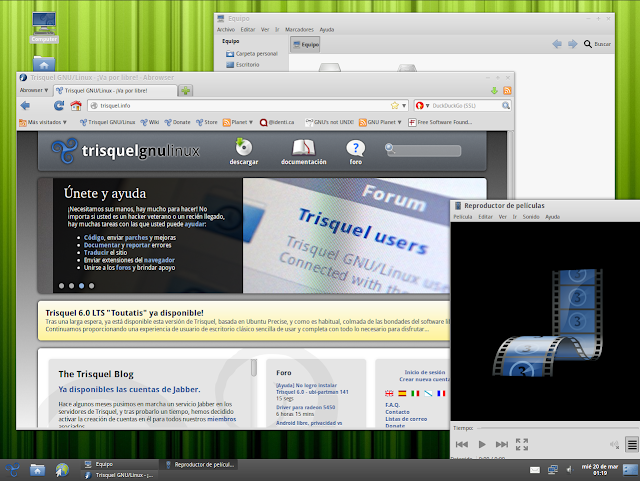Viewport: 640px width, 481px height.
Task: Open foro question mark icon
Action: (x=356, y=148)
